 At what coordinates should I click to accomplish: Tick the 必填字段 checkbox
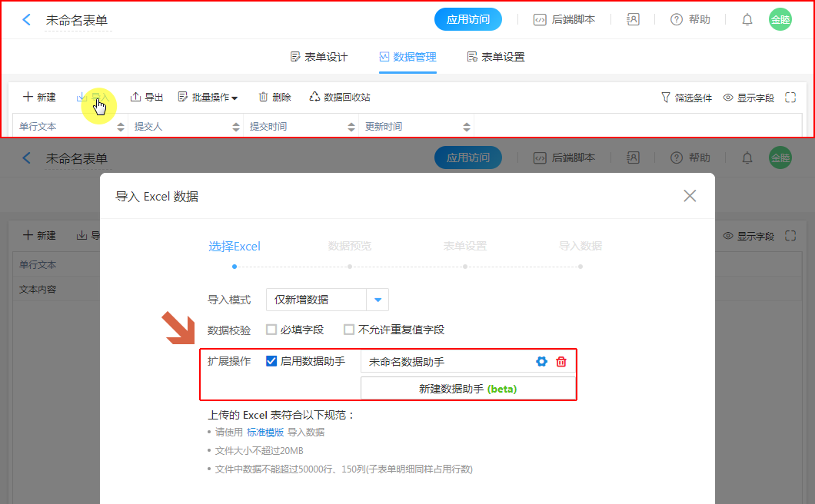pos(271,330)
